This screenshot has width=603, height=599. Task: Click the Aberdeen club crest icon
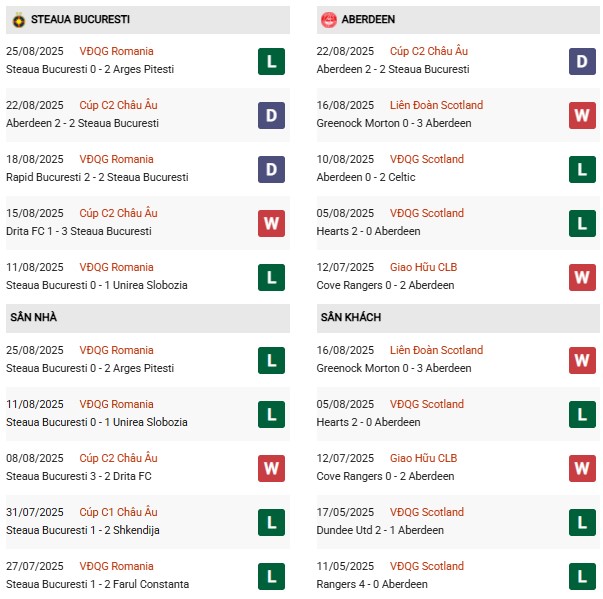329,20
